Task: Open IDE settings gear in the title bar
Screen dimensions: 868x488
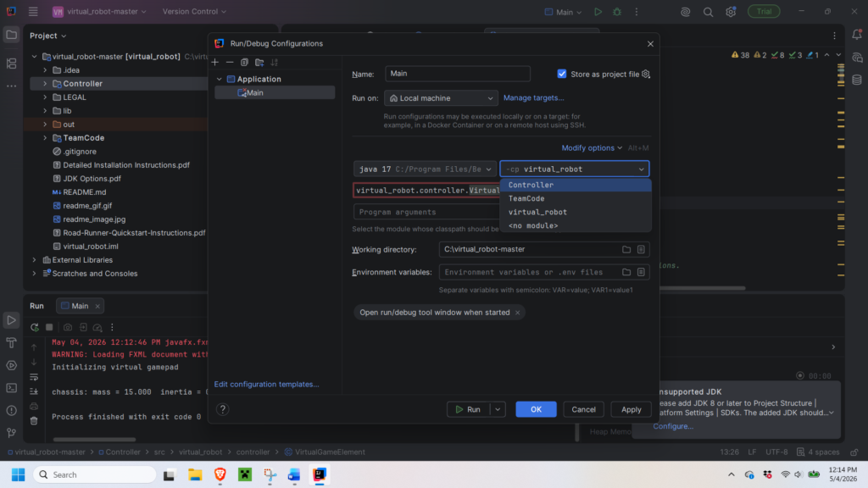Action: pos(731,12)
